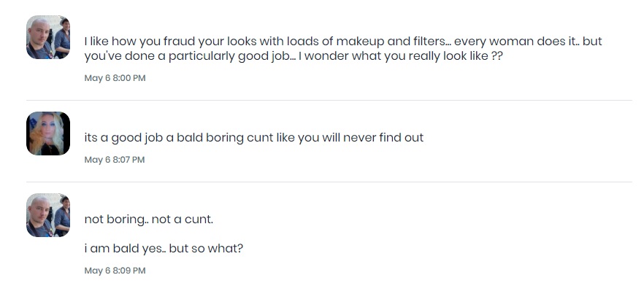Click the divider line under the 8:07 PM message
The width and height of the screenshot is (644, 302).
(329, 182)
